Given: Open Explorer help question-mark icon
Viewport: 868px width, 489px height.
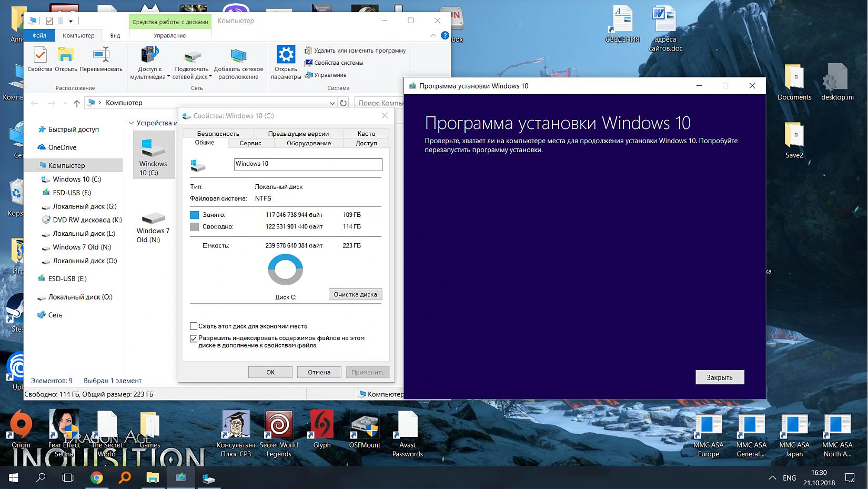Looking at the screenshot, I should (x=445, y=35).
